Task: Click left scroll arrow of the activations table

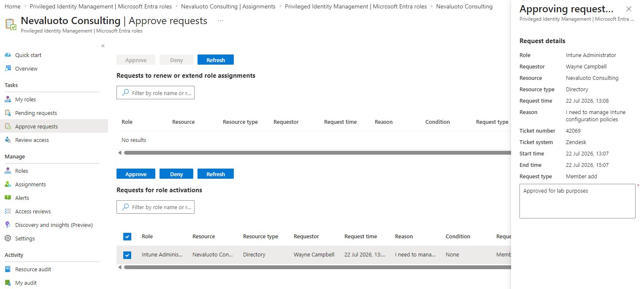Action: pyautogui.click(x=120, y=267)
